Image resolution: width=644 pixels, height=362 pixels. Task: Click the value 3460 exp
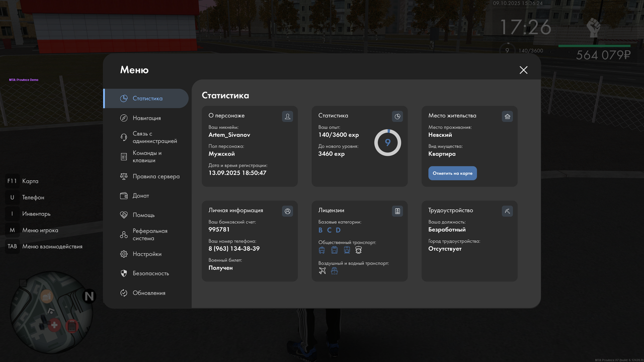pyautogui.click(x=332, y=154)
